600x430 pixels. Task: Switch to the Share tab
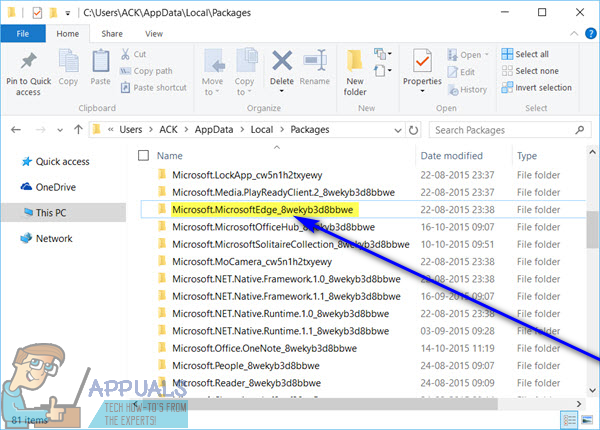coord(112,34)
